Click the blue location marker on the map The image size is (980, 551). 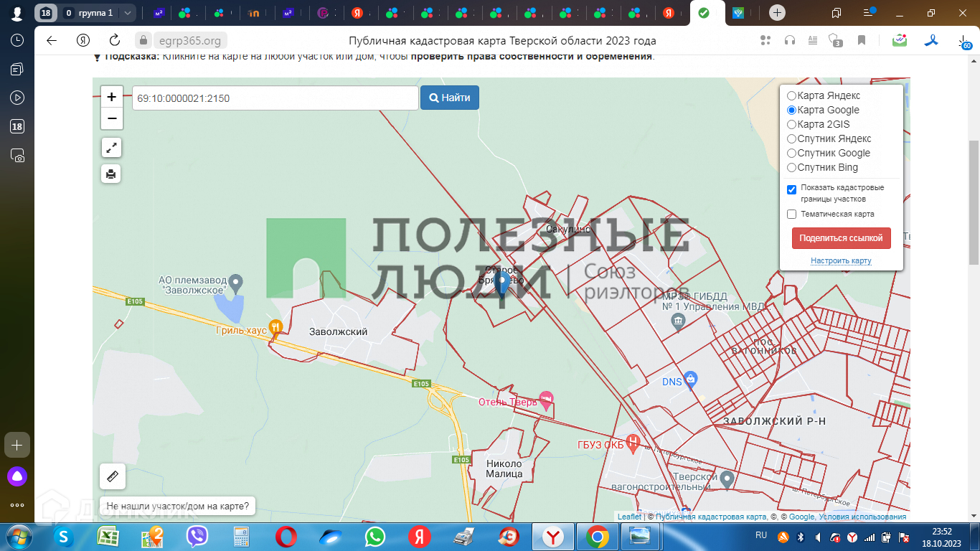pos(503,283)
